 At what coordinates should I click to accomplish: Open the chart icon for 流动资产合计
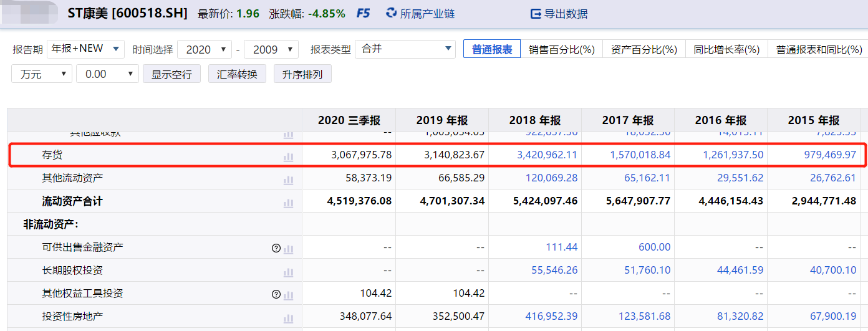point(288,202)
